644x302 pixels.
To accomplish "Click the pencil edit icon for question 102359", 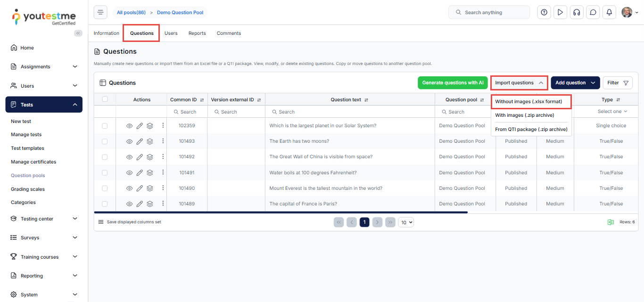I will point(140,126).
